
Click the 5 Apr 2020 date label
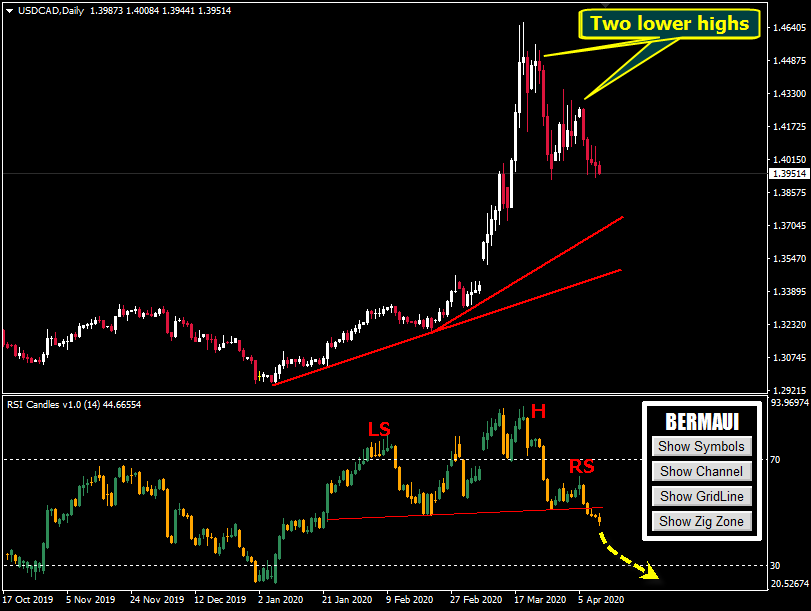click(x=601, y=600)
